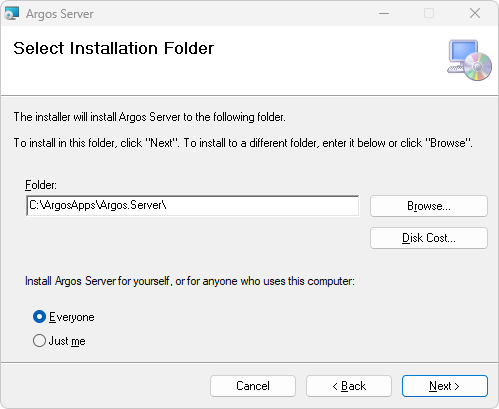Click the 'Folder:' label

click(x=41, y=185)
